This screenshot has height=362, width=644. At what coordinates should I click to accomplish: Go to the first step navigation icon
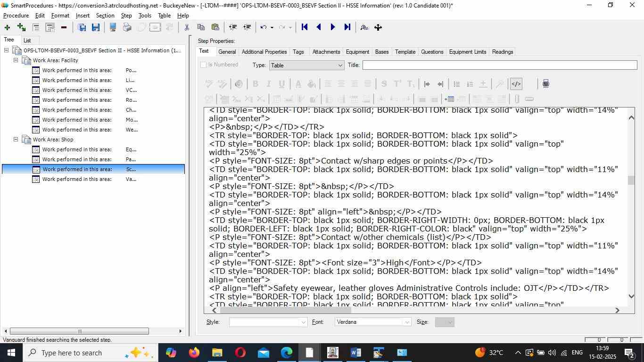click(305, 27)
